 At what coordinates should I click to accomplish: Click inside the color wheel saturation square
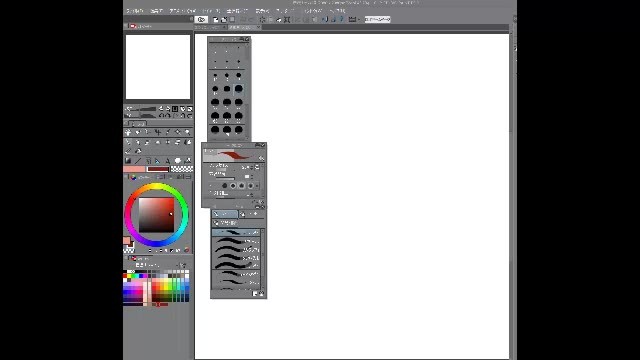tap(156, 215)
